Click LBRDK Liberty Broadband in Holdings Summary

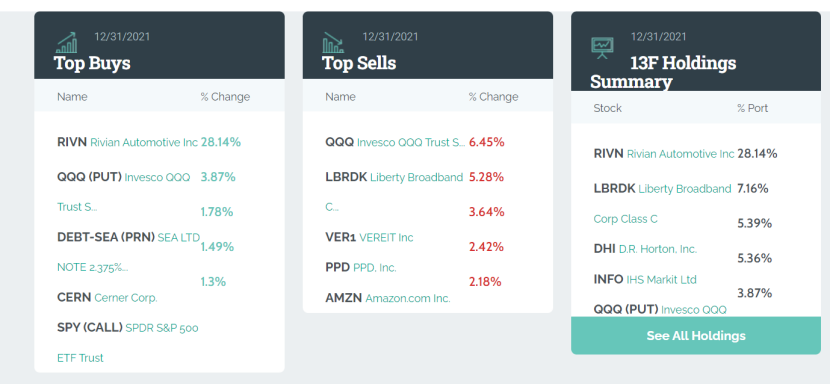point(662,203)
